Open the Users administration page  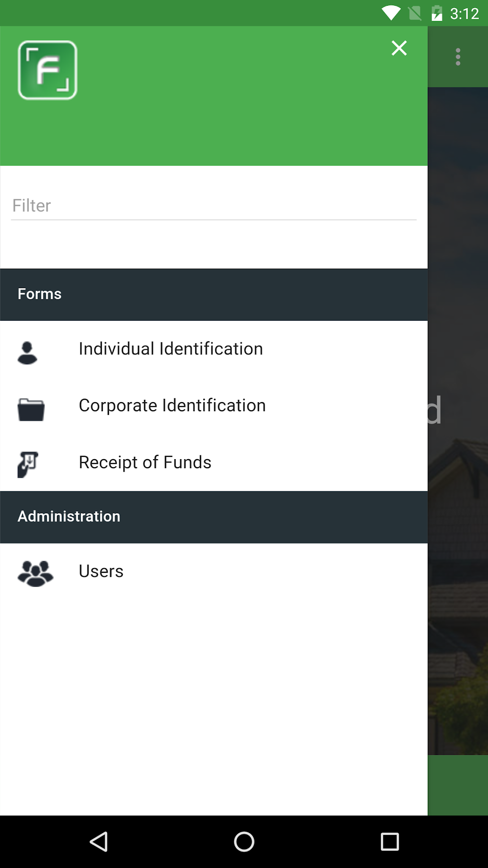(x=101, y=571)
